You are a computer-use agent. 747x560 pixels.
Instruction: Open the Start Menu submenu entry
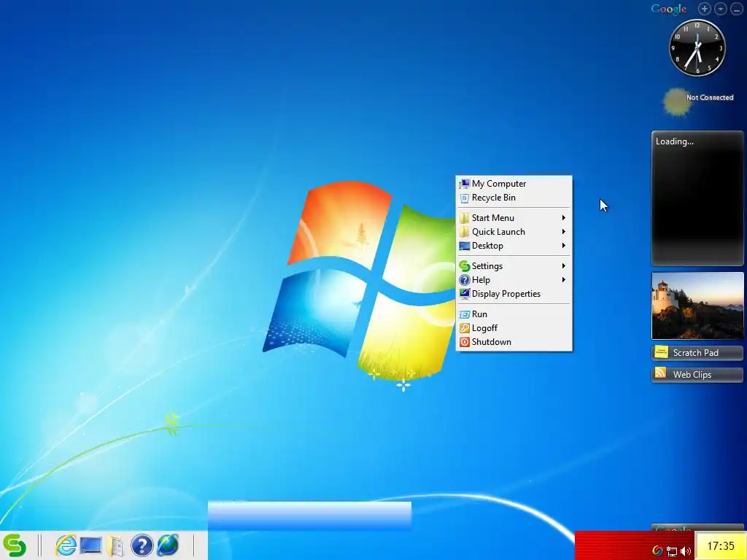(514, 218)
